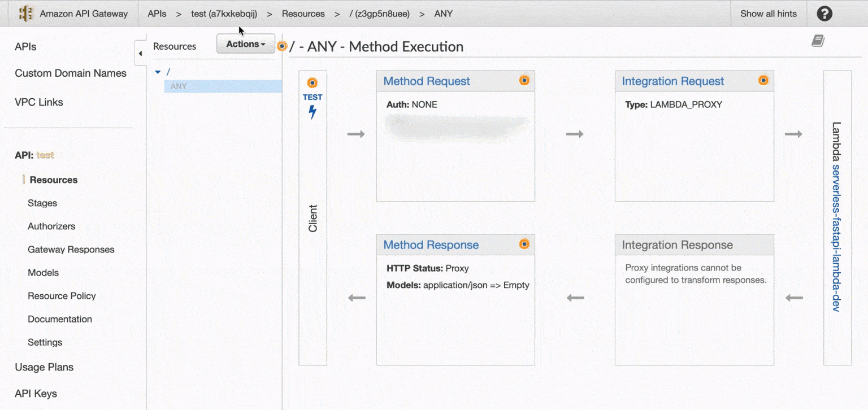Click the Integration Response heading
The image size is (868, 410).
pos(678,245)
